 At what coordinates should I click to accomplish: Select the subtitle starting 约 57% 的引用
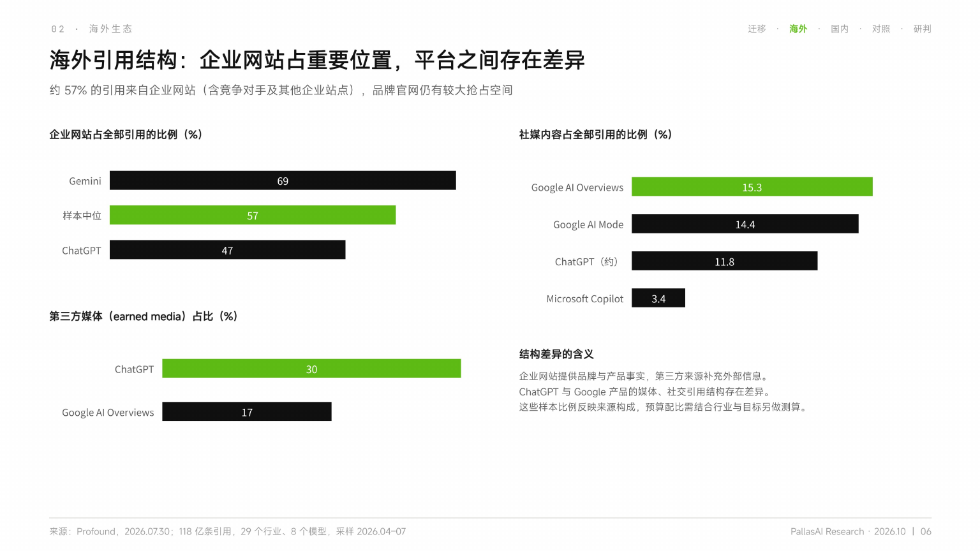click(x=281, y=90)
